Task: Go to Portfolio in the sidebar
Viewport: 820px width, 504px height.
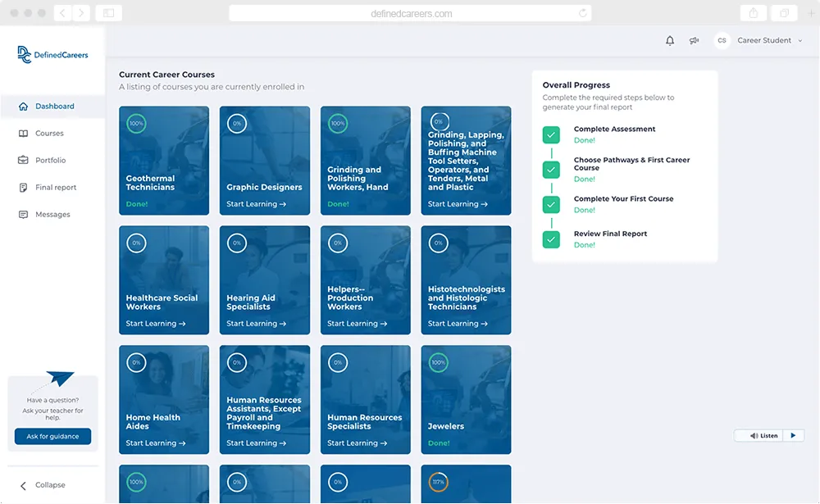Action: pyautogui.click(x=50, y=161)
